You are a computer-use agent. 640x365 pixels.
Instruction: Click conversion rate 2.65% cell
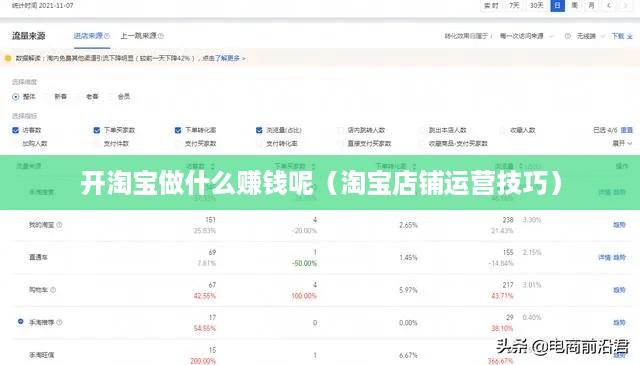point(408,225)
